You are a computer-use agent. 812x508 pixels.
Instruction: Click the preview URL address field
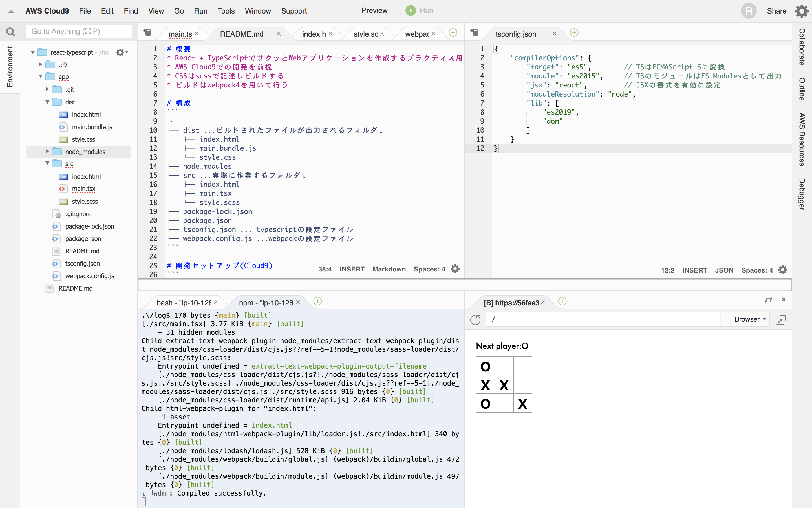point(603,319)
